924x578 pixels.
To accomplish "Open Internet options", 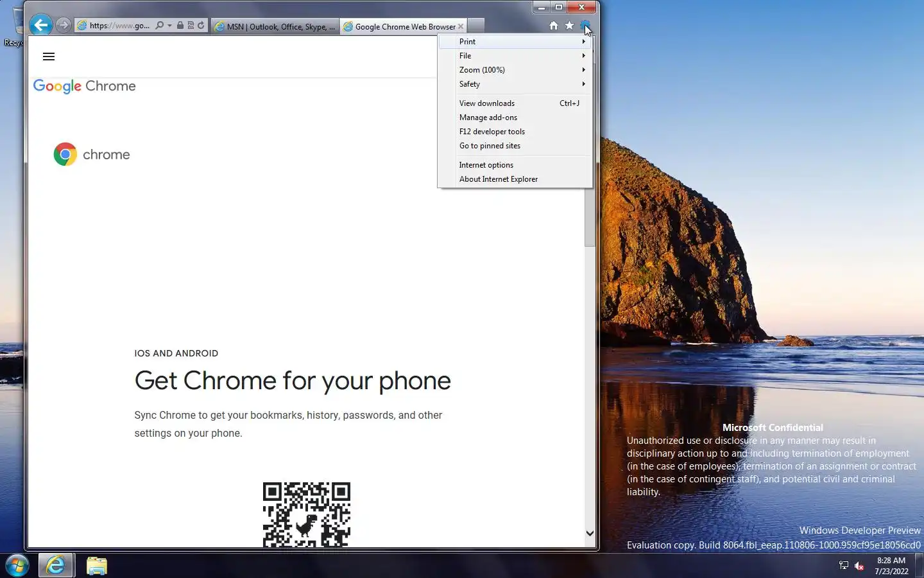I will (515, 165).
